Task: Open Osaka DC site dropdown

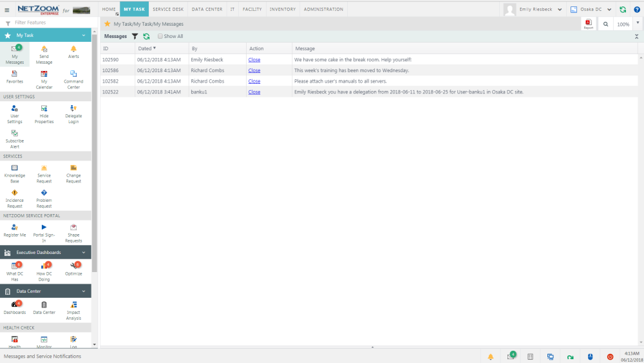Action: pos(591,10)
